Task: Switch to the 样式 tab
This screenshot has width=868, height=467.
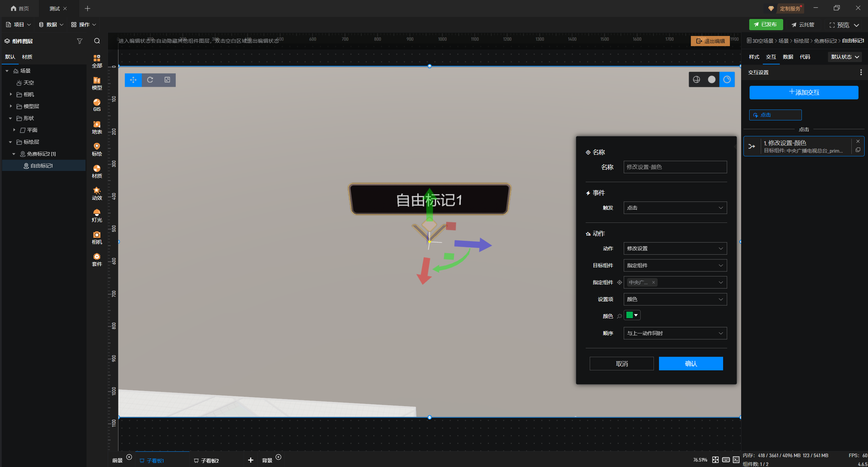Action: (754, 57)
